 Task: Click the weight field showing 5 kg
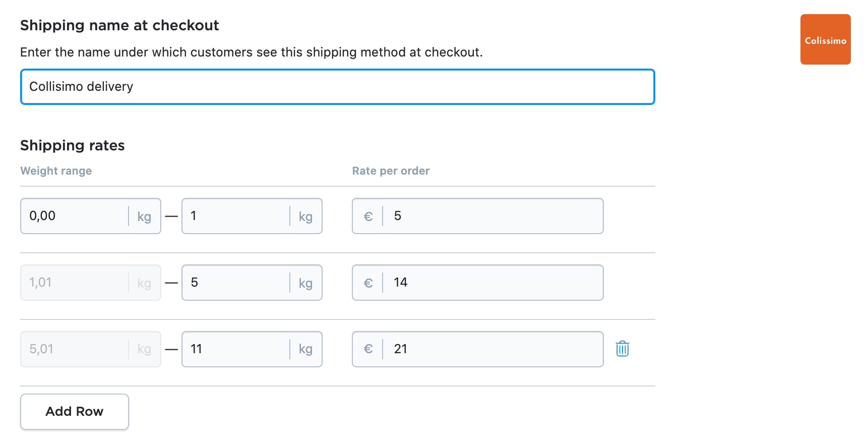(234, 283)
